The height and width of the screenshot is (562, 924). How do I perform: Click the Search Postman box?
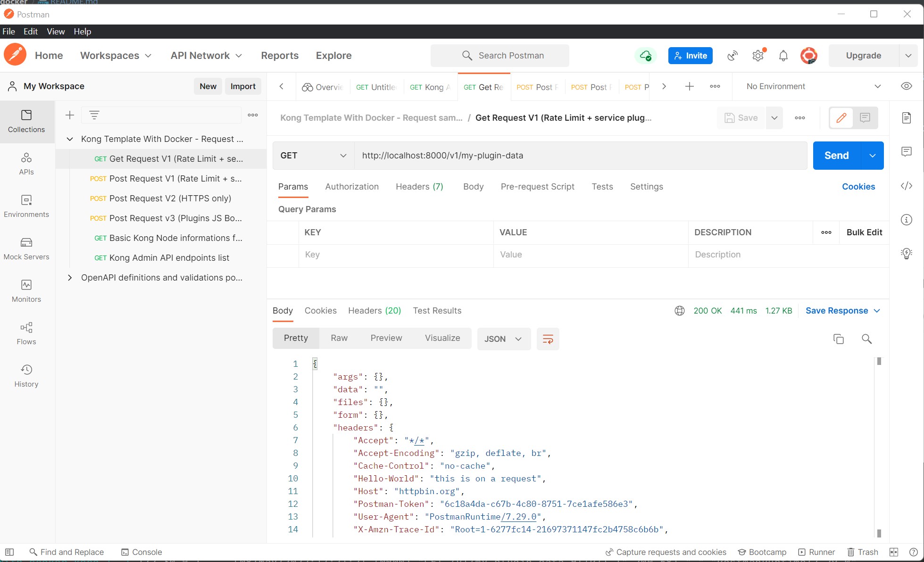click(499, 56)
